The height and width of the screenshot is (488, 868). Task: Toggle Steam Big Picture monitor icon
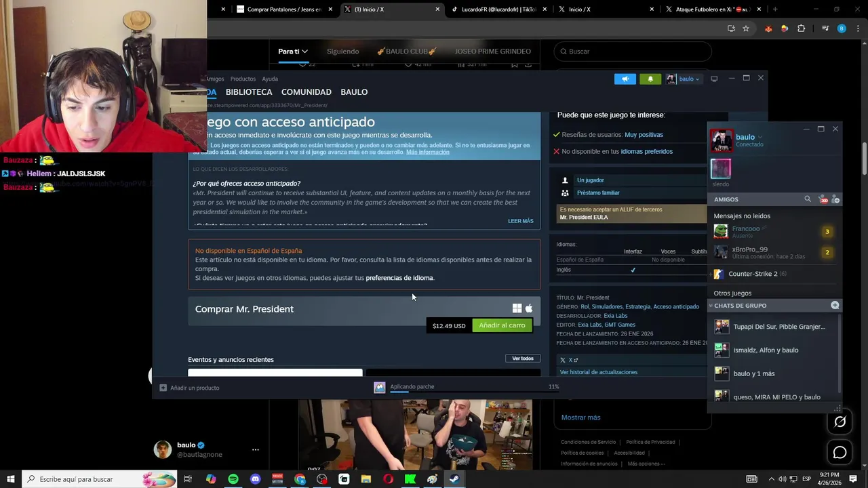tap(714, 79)
